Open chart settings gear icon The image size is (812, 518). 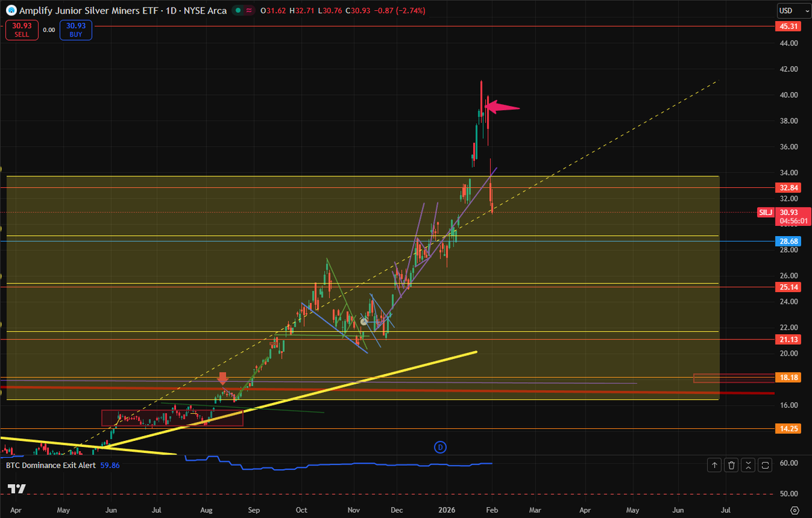coord(794,512)
